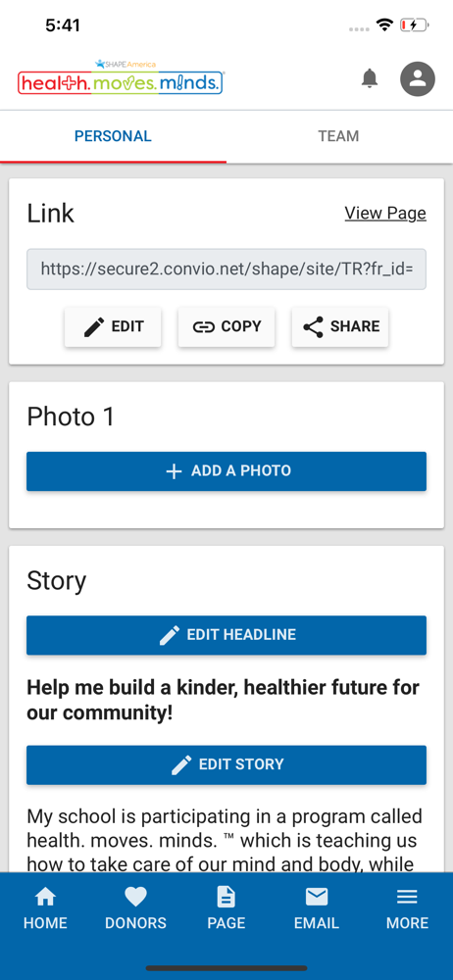Image resolution: width=453 pixels, height=980 pixels.
Task: Share the personal page link
Action: (x=340, y=326)
